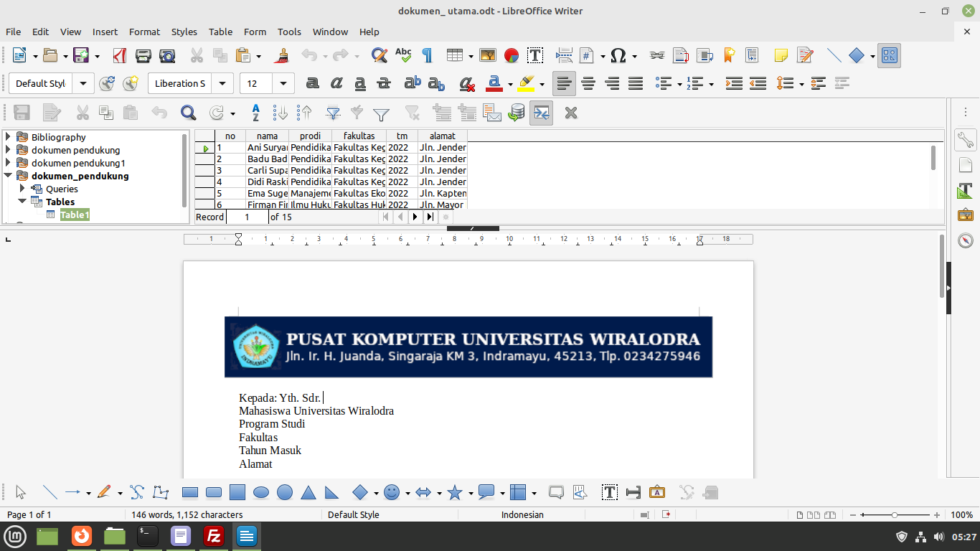Open the Format menu
Viewport: 980px width, 551px height.
click(144, 32)
